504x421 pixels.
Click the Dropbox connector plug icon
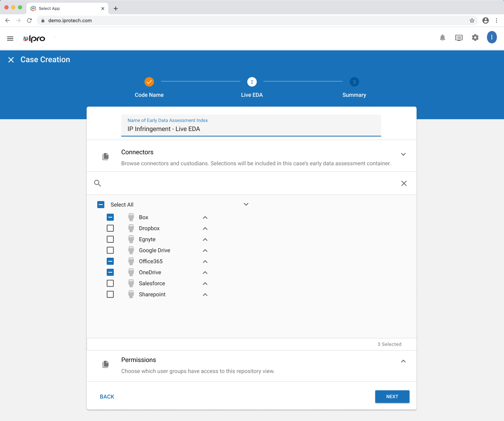131,228
